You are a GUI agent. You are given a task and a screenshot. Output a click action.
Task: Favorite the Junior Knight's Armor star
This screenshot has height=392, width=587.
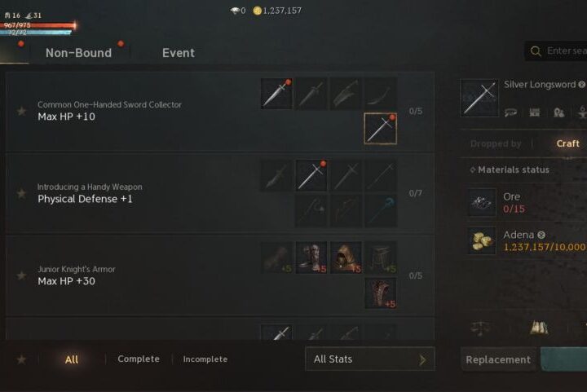click(x=21, y=275)
